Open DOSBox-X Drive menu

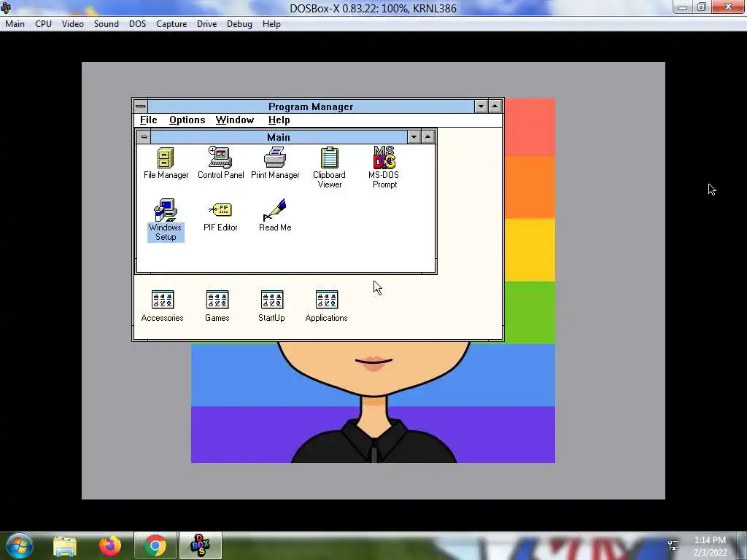[x=206, y=24]
